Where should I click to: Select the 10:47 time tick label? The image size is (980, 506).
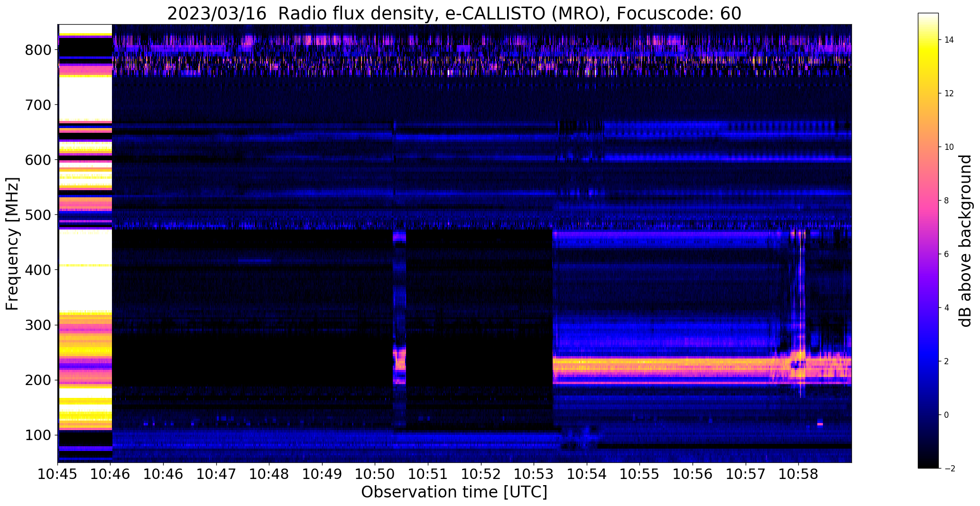click(x=217, y=474)
